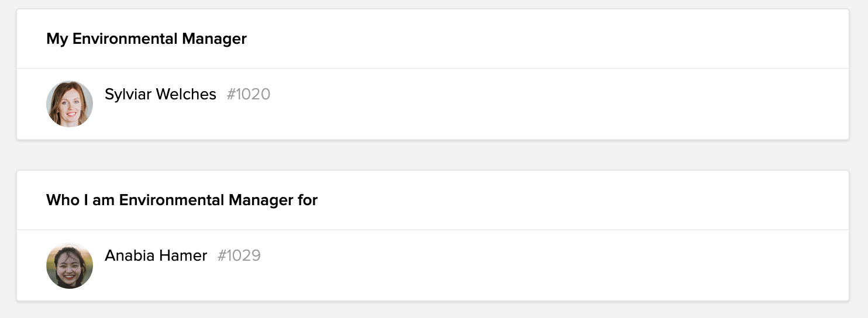Click "Environmental" in the first card heading
The width and height of the screenshot is (868, 318).
(x=125, y=39)
